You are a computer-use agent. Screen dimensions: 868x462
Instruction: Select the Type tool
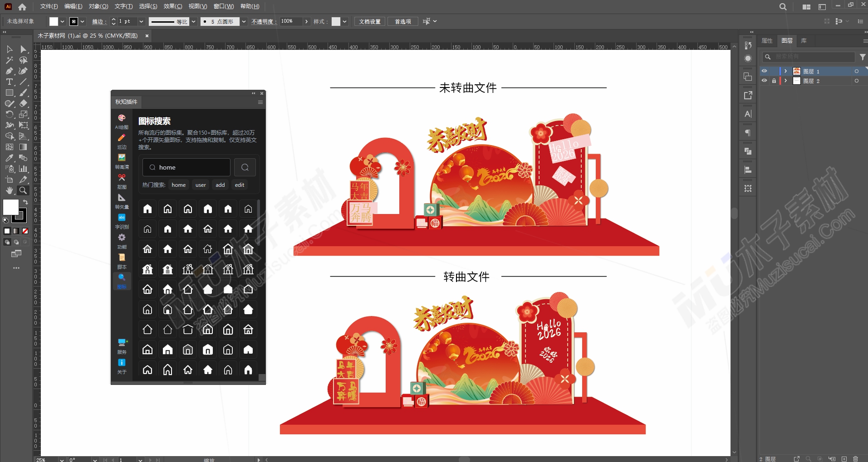pos(9,82)
